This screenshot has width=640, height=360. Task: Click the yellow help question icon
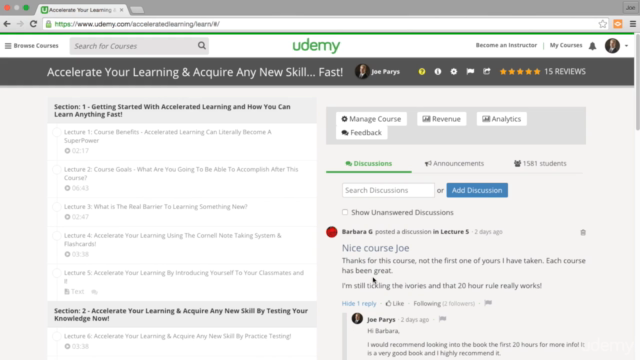coord(422,71)
